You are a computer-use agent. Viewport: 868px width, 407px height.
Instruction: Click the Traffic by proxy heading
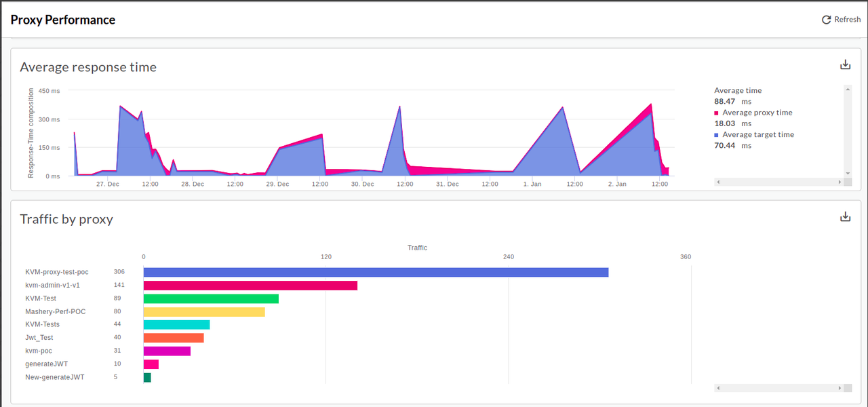click(x=66, y=219)
